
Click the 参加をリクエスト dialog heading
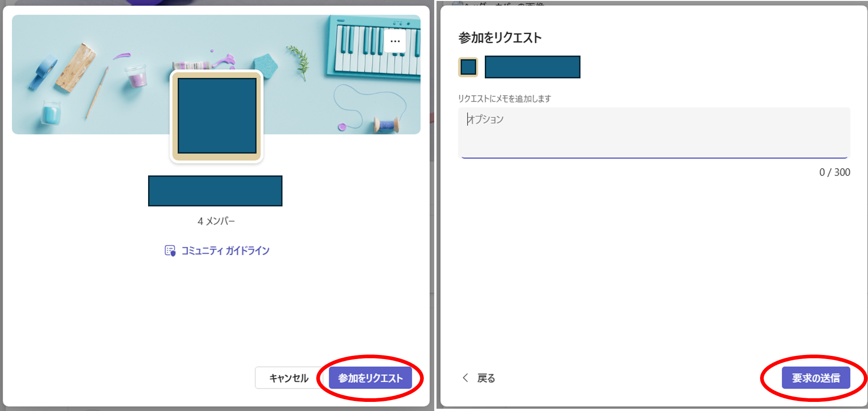tap(500, 38)
